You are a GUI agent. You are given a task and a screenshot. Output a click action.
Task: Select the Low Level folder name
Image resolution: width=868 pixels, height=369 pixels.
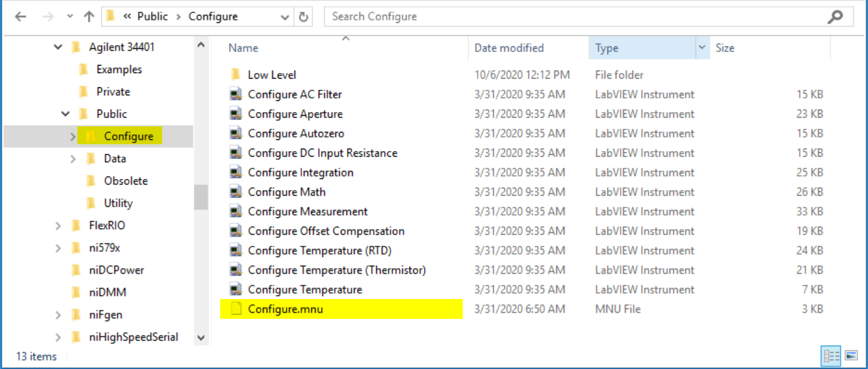click(x=272, y=75)
